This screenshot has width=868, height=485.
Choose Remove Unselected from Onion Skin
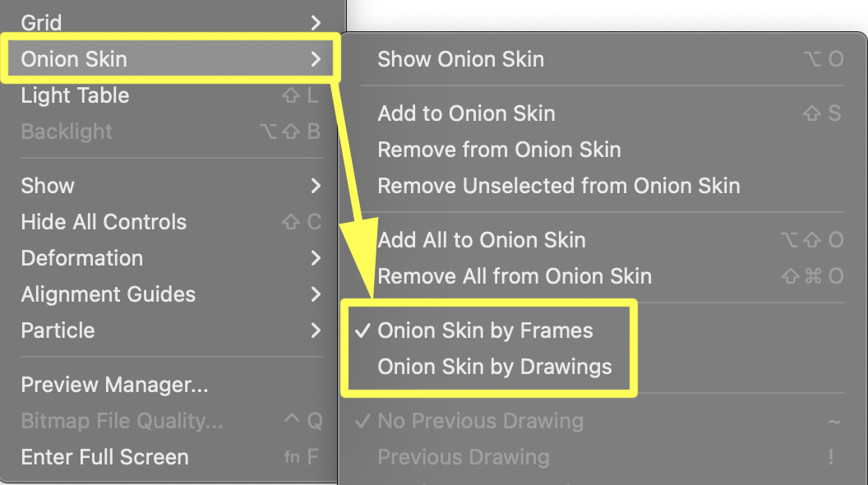[558, 186]
